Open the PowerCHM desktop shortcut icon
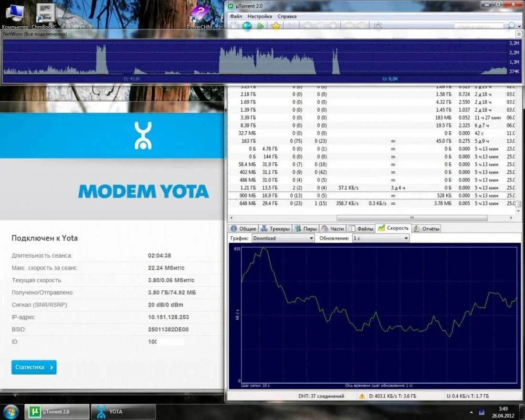The width and height of the screenshot is (525, 420). click(x=199, y=17)
